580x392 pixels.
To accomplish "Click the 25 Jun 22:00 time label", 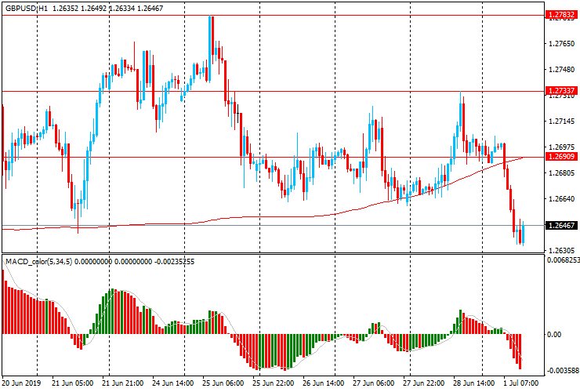I will click(274, 383).
